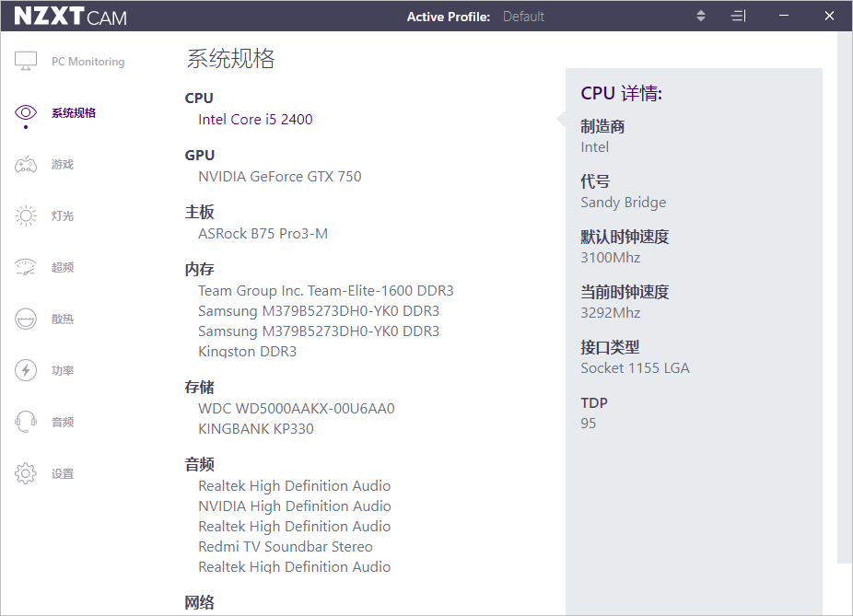This screenshot has height=616, width=853.
Task: Open the 设置 gear icon
Action: pyautogui.click(x=26, y=474)
